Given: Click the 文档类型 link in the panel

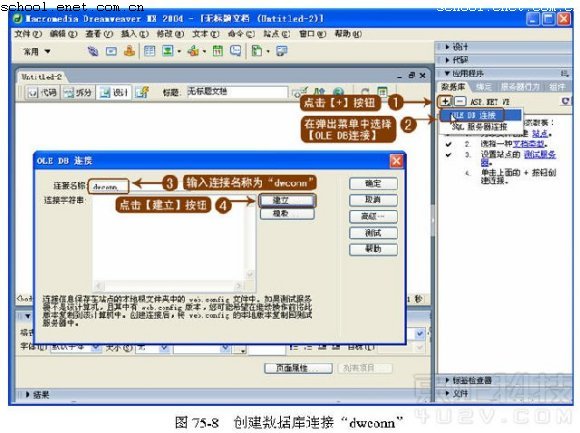Looking at the screenshot, I should click(x=528, y=144).
